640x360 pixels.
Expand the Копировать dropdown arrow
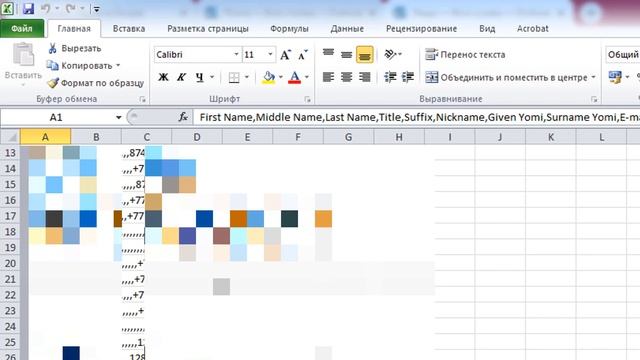[x=118, y=66]
